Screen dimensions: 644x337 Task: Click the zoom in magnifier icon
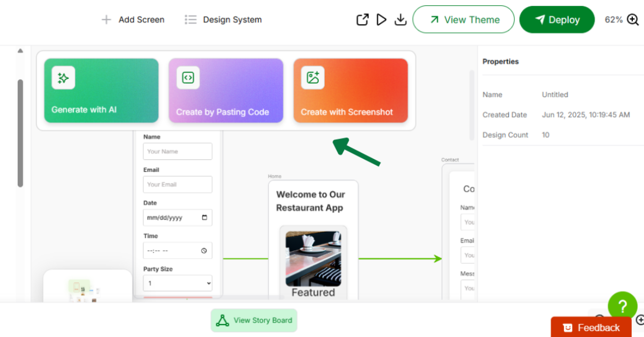633,20
